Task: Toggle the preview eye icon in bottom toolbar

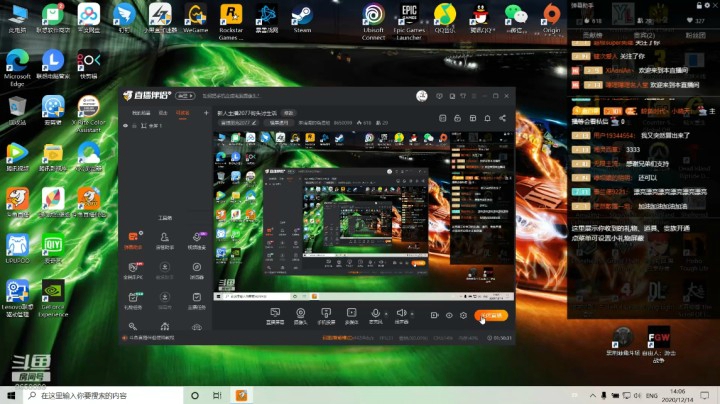Action: pyautogui.click(x=449, y=315)
